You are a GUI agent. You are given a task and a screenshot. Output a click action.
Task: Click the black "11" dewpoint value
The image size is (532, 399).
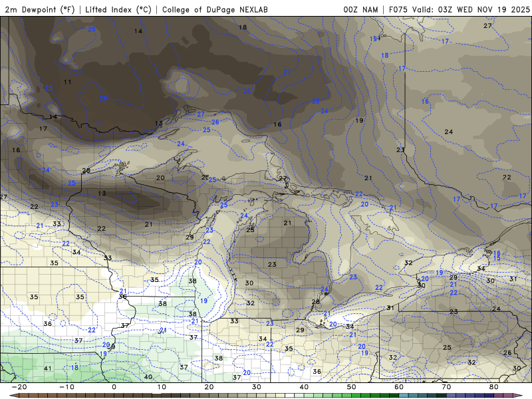click(68, 82)
